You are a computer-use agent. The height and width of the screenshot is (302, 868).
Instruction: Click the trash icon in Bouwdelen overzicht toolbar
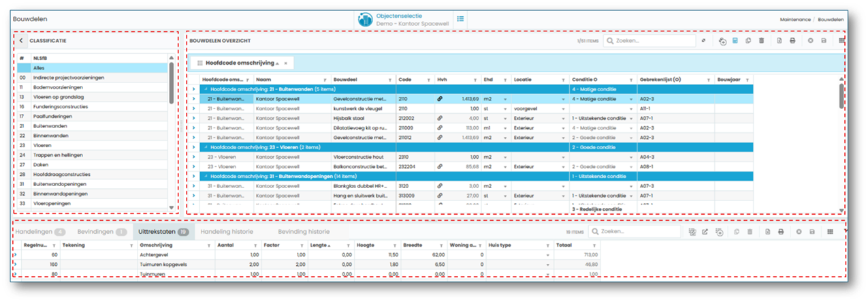[x=761, y=41]
